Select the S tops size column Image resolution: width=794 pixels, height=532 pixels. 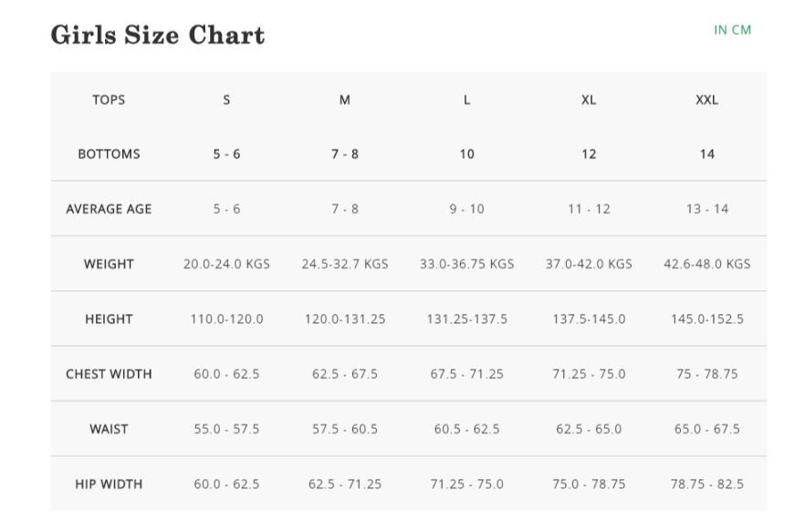pos(226,99)
